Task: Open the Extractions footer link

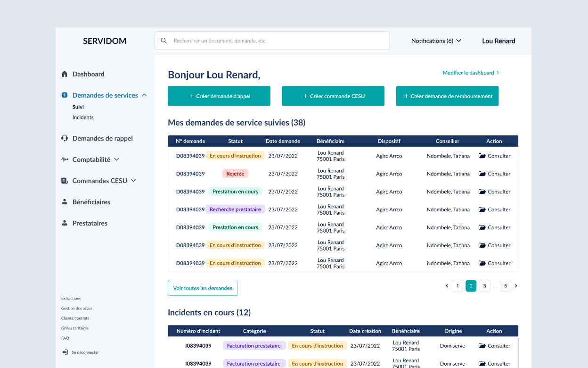Action: [71, 299]
